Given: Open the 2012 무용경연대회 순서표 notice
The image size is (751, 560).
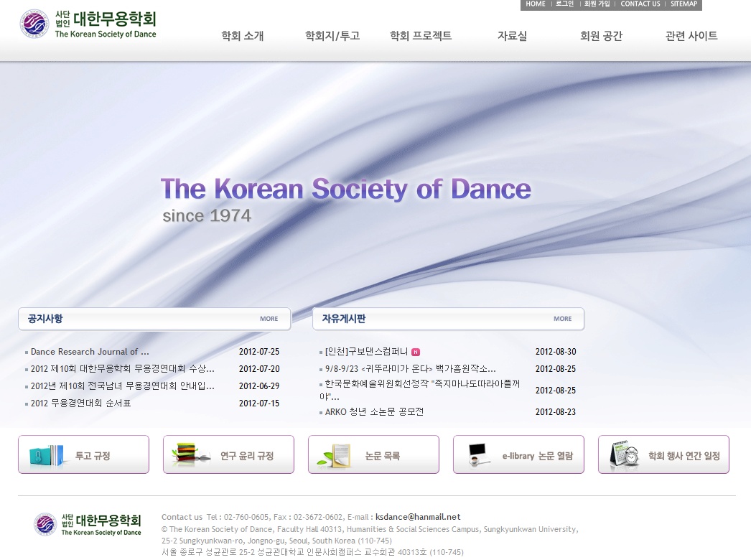Looking at the screenshot, I should coord(81,403).
